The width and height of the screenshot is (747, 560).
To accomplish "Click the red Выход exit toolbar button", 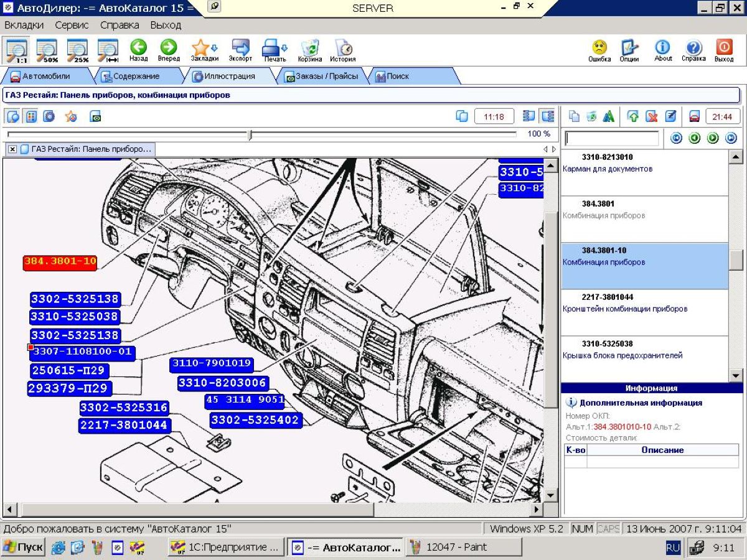I will click(x=724, y=50).
